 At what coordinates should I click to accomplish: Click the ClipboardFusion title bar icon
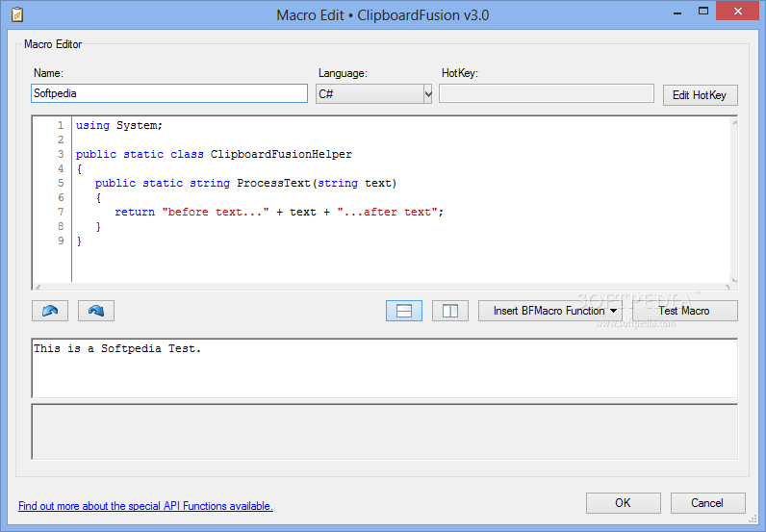(17, 14)
